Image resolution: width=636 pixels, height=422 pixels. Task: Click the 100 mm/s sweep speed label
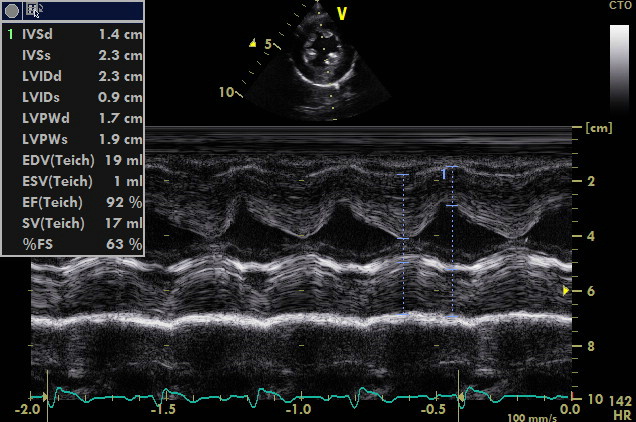[x=529, y=418]
